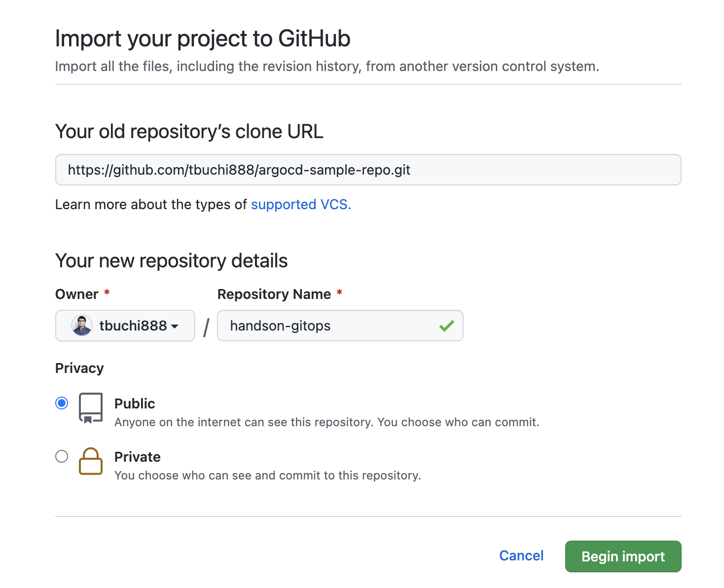Image resolution: width=724 pixels, height=588 pixels.
Task: Click the Begin import button
Action: 623,556
